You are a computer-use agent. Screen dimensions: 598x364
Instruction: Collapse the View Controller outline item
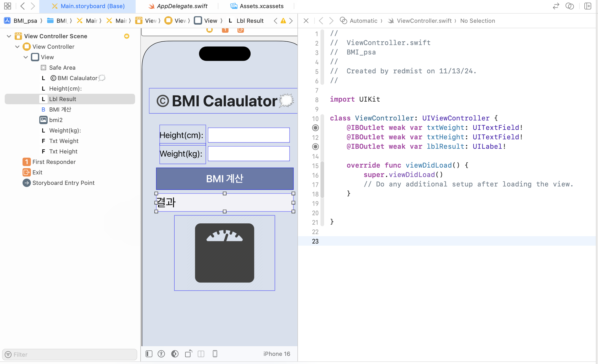pyautogui.click(x=17, y=47)
